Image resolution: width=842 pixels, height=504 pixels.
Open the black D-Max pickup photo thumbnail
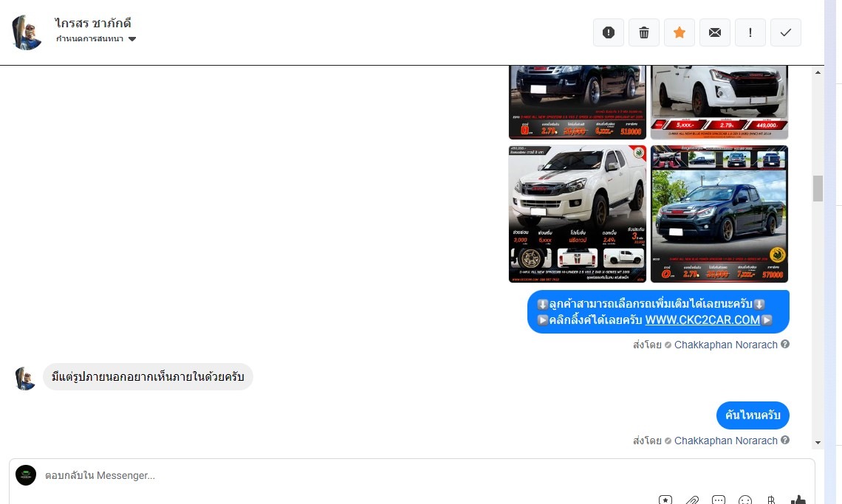578,102
